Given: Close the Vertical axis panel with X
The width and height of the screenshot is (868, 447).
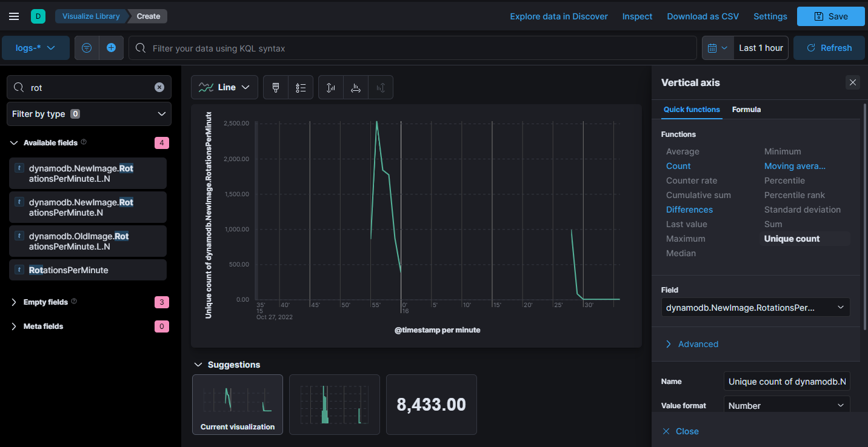Looking at the screenshot, I should coord(853,82).
